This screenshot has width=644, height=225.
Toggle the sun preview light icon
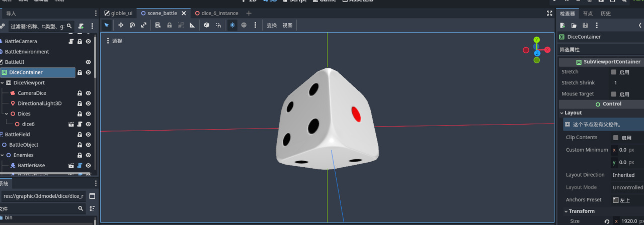232,25
